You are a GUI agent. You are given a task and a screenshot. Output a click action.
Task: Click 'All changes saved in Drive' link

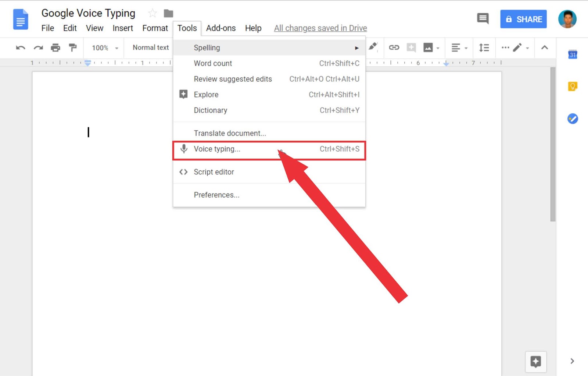point(320,28)
